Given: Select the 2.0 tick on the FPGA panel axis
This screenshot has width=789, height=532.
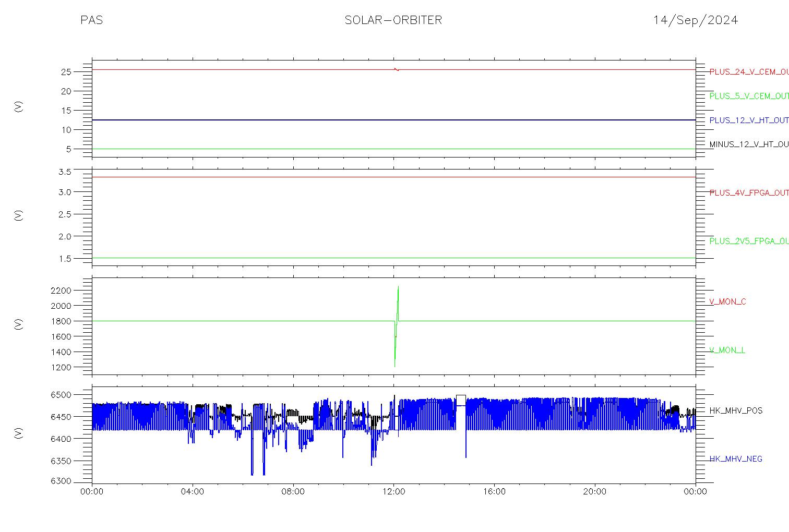Looking at the screenshot, I should 65,236.
